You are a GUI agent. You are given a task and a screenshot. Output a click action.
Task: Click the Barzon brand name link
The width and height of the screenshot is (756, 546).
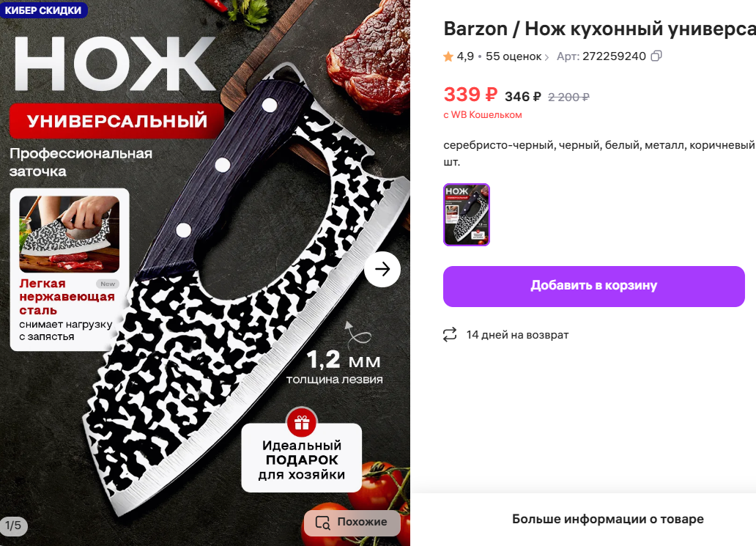point(475,29)
